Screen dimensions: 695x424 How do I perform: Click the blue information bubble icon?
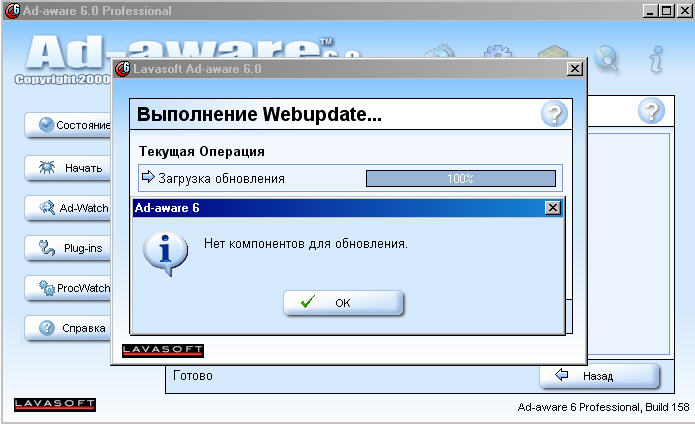pyautogui.click(x=165, y=254)
